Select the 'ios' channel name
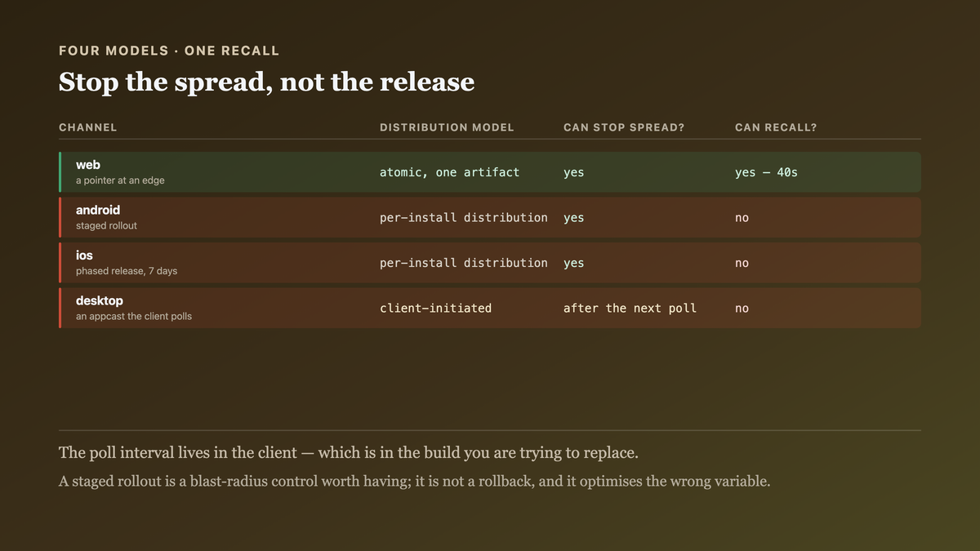The image size is (980, 551). pyautogui.click(x=84, y=256)
